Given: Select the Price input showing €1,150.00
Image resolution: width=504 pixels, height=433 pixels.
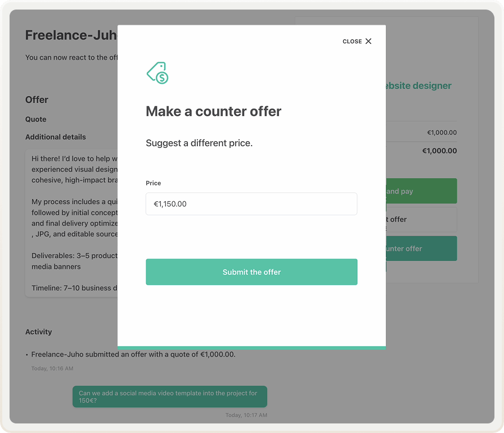Looking at the screenshot, I should (251, 204).
